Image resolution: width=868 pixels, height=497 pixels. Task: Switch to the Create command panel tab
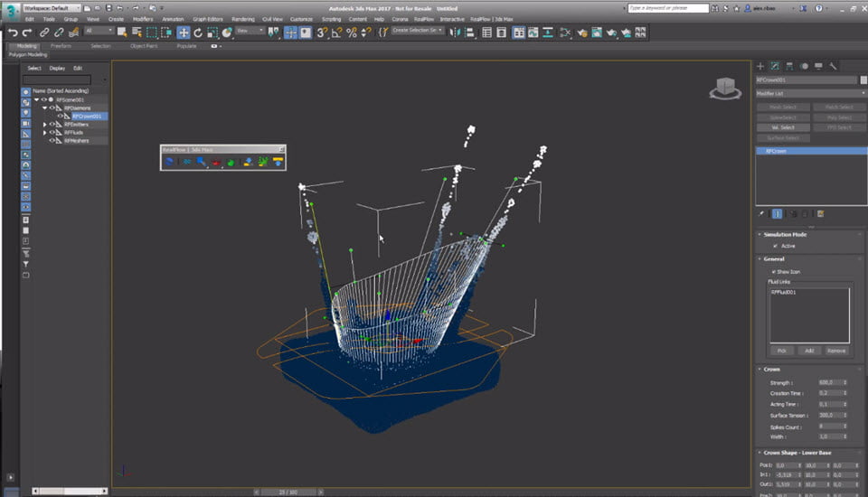coord(760,66)
